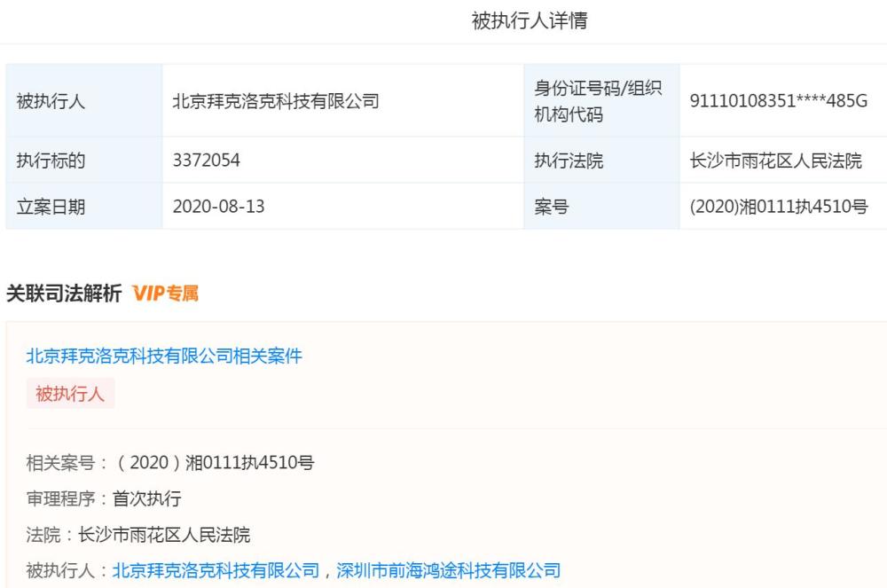Select the case number (2020)湘0111执4510号 in table
The image size is (887, 588).
pos(779,207)
